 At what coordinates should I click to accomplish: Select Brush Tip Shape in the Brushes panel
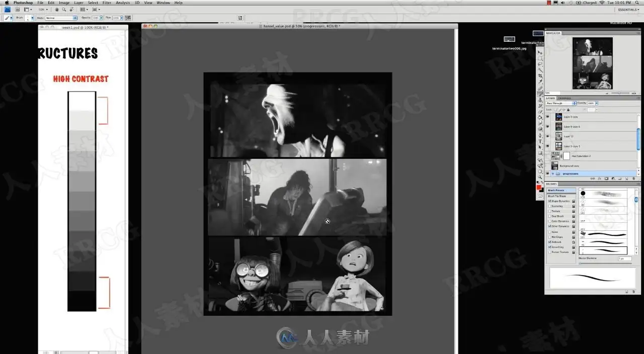tap(557, 196)
